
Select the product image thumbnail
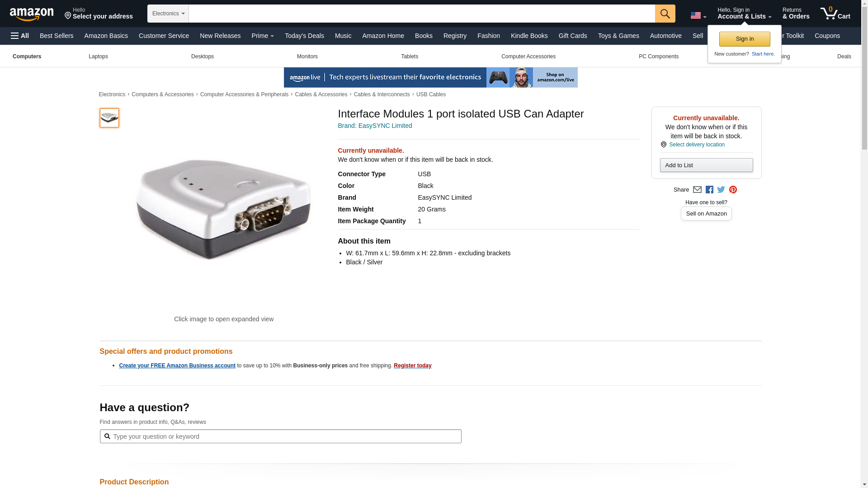tap(109, 118)
